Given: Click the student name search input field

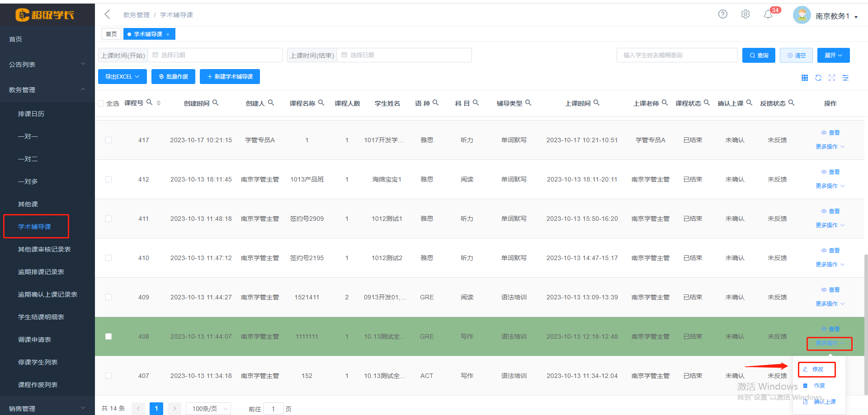Looking at the screenshot, I should point(677,55).
